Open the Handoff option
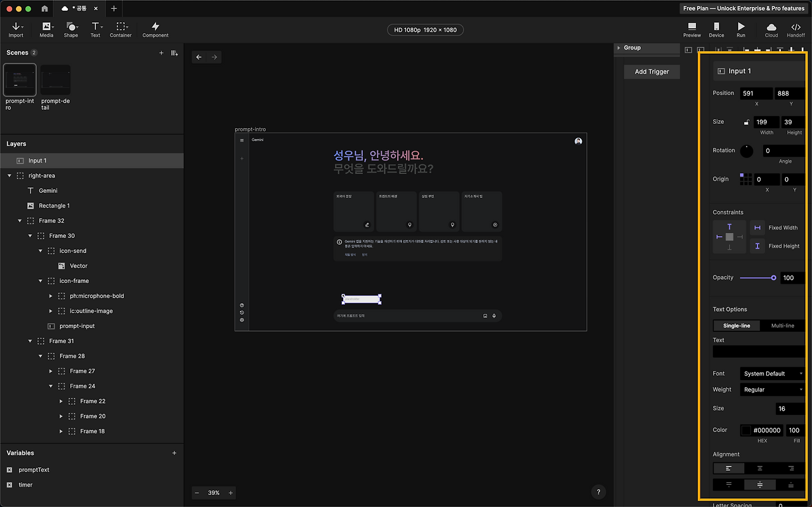The height and width of the screenshot is (507, 812). 796,29
